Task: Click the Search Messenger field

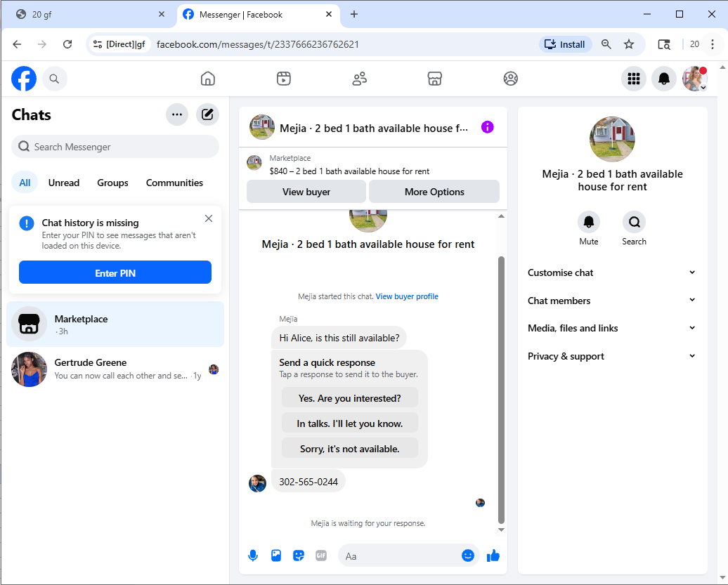Action: pyautogui.click(x=115, y=147)
